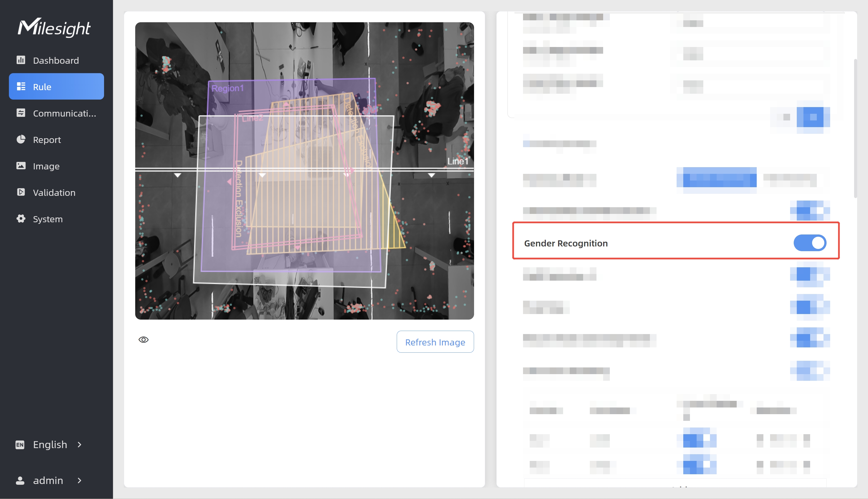Click the Dashboard icon in sidebar
Screen dimensions: 868x499
[21, 60]
